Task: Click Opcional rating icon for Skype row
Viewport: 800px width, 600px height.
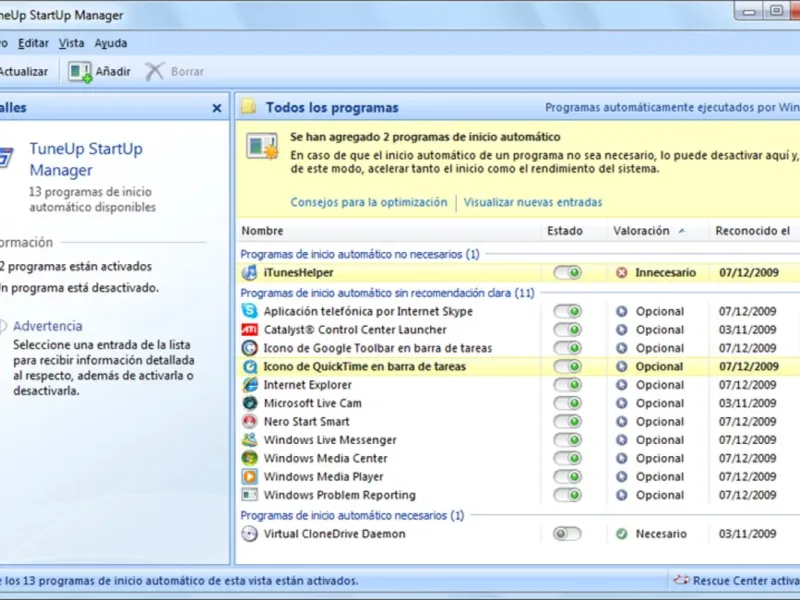Action: [x=621, y=311]
